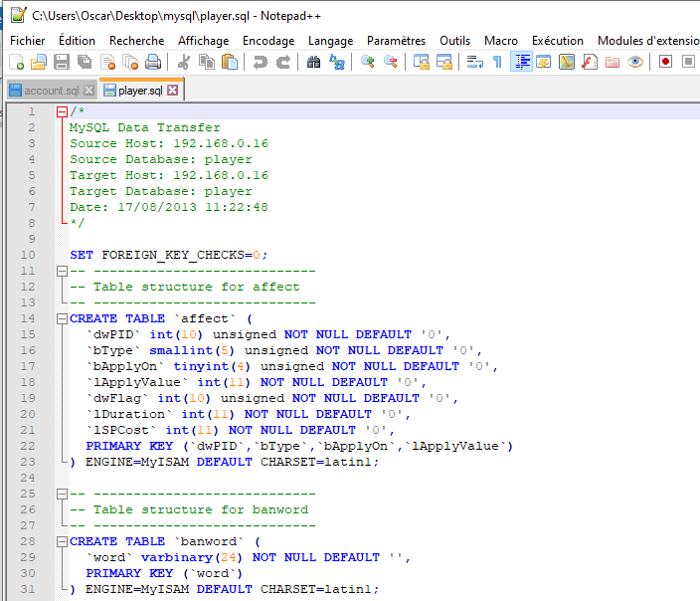Collapse the affect table comment fold

coord(62,271)
